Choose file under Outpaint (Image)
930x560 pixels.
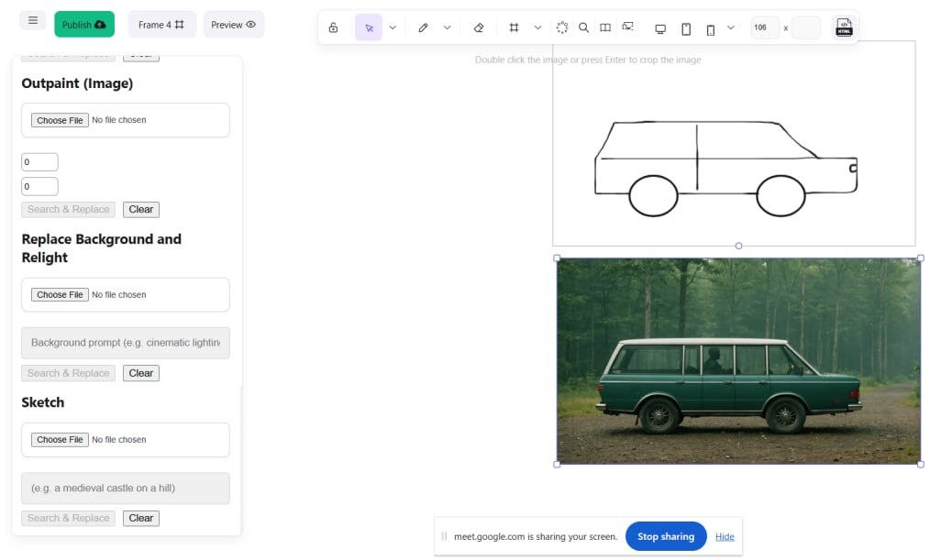[x=60, y=120]
